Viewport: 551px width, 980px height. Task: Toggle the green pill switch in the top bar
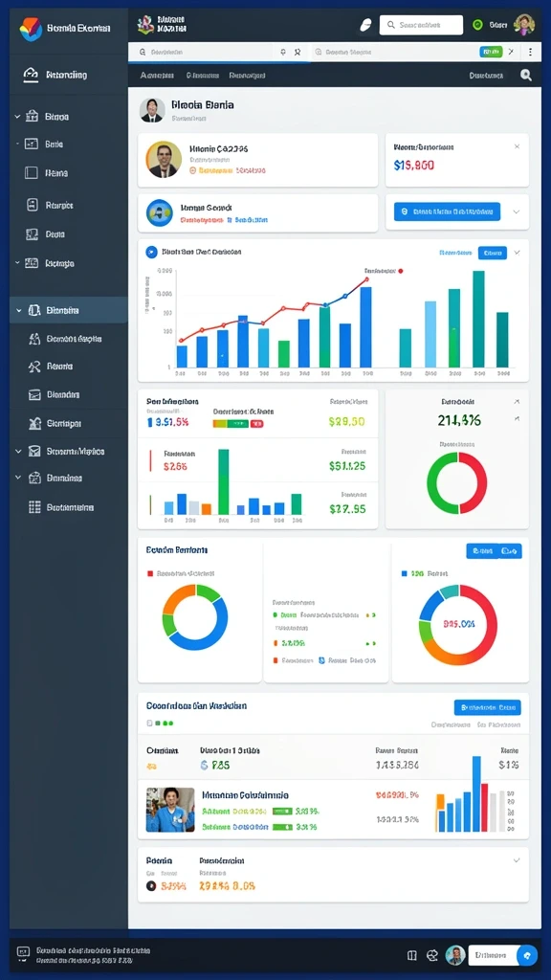click(x=491, y=52)
